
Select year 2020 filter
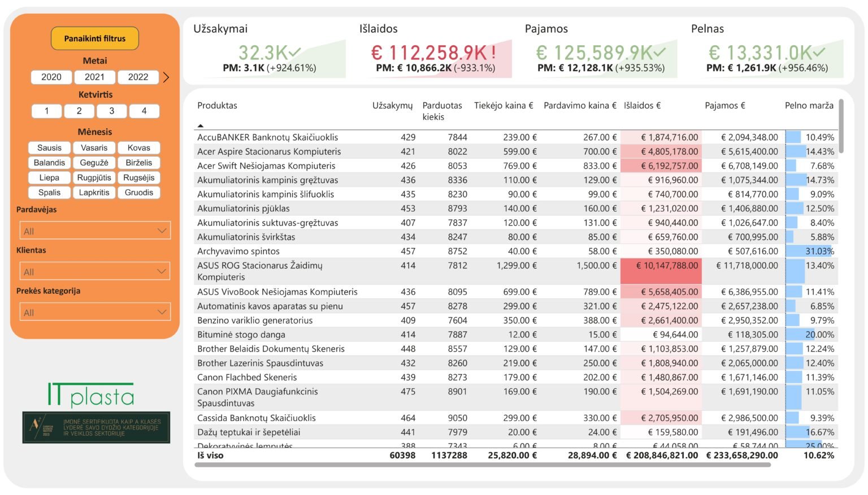(x=51, y=77)
